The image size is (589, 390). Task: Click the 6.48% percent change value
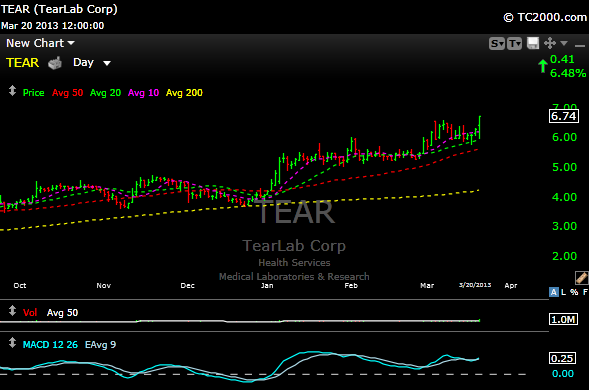click(568, 73)
